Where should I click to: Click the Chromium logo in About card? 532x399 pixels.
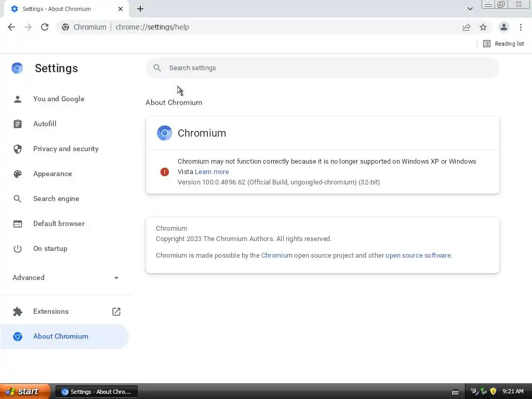coord(165,133)
